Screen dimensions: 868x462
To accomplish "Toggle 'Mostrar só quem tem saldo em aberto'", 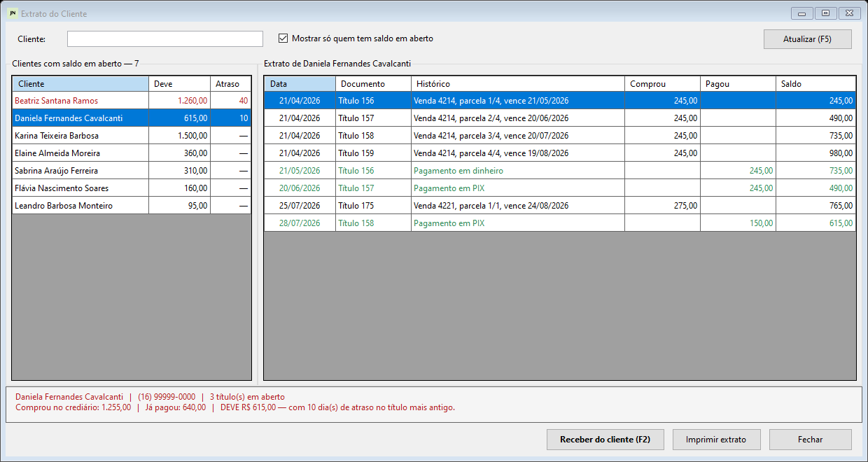I will pos(356,38).
